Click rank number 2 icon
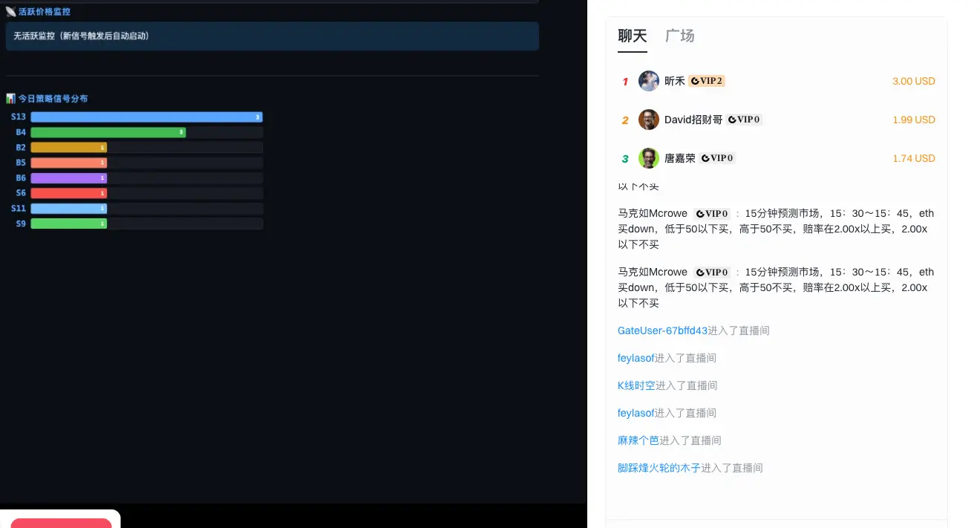 coord(625,120)
